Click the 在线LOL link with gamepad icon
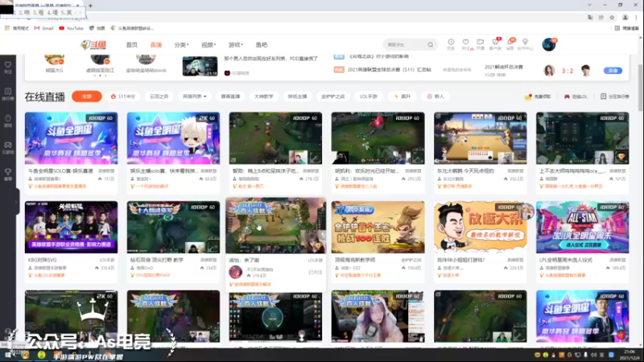This screenshot has width=644, height=362. pyautogui.click(x=576, y=97)
